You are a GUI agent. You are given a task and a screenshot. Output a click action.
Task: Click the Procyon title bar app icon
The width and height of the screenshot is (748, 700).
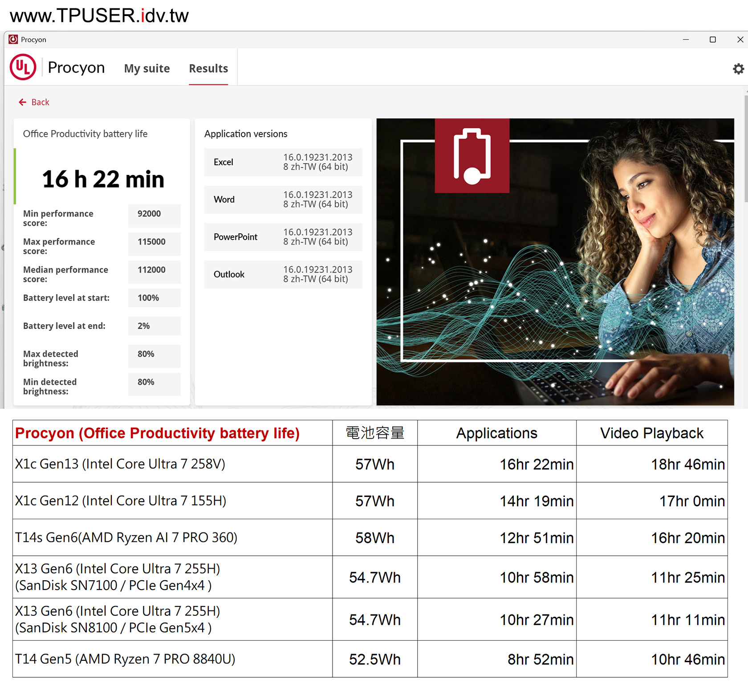tap(13, 40)
